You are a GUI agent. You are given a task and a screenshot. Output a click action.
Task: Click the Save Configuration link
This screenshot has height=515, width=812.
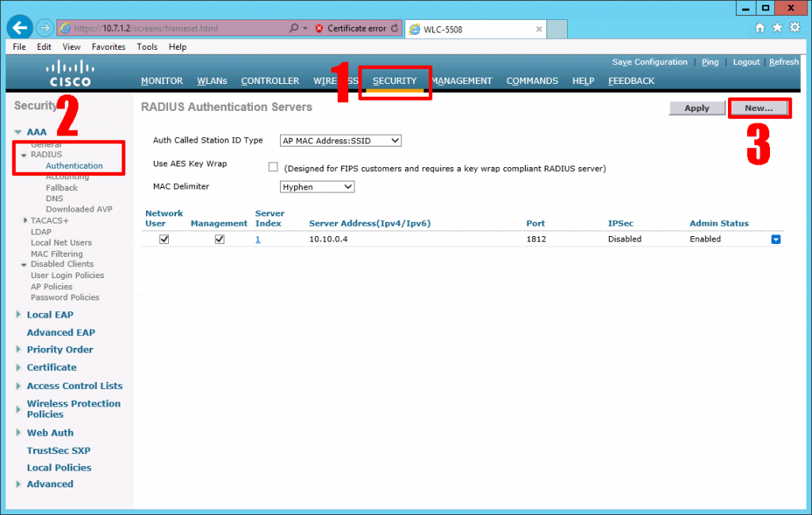pyautogui.click(x=649, y=62)
